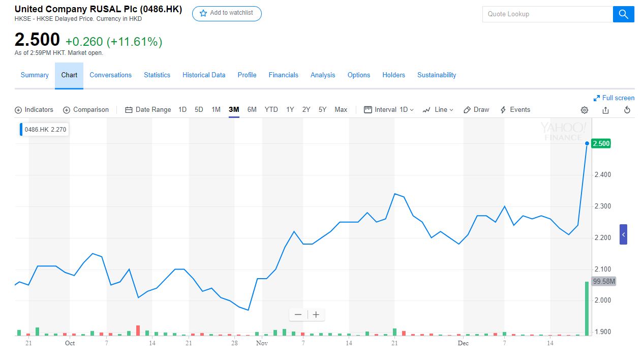Go to the Historical Data tab
The image size is (644, 359).
tap(204, 75)
